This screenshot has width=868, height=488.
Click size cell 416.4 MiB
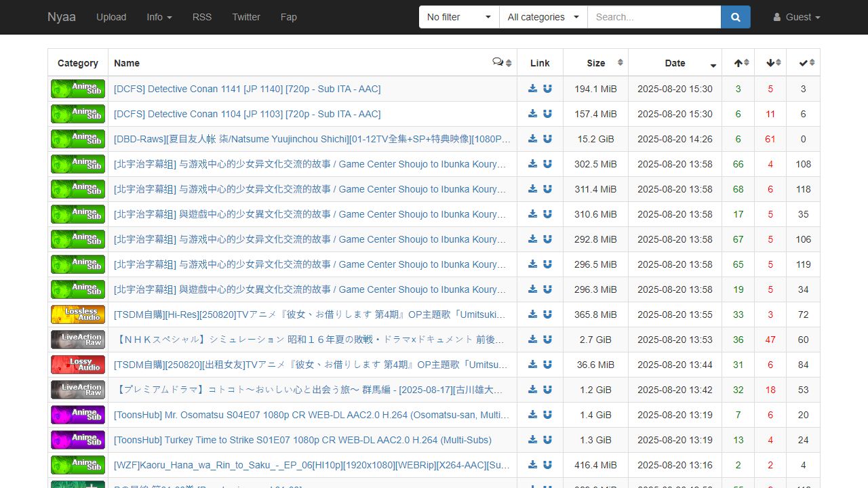(595, 465)
